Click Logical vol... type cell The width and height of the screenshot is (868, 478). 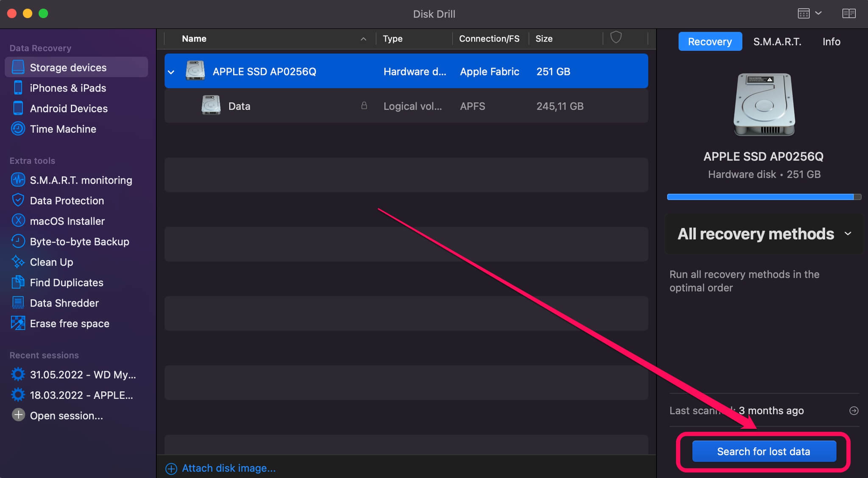pyautogui.click(x=413, y=106)
